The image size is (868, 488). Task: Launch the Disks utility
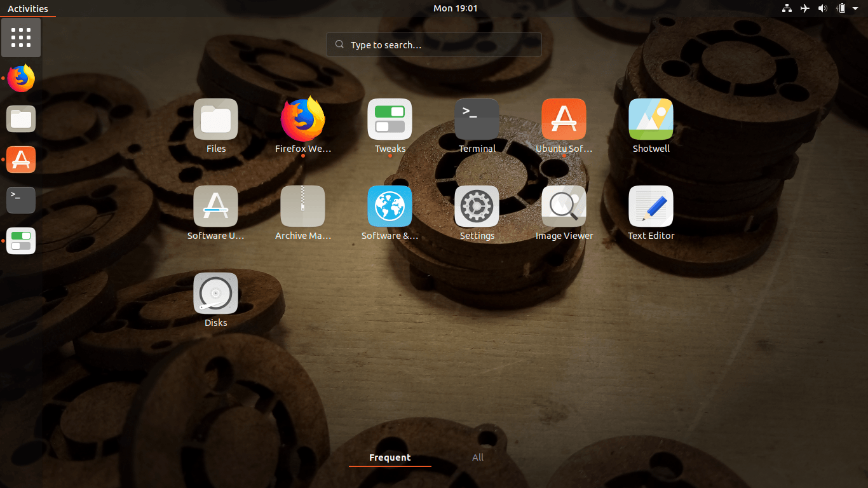(x=215, y=294)
